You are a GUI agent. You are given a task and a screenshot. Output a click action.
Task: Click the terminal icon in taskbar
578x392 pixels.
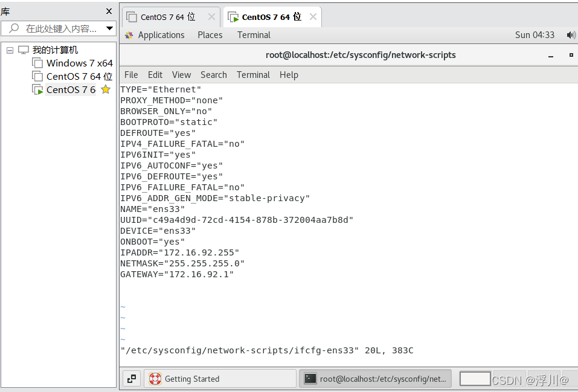point(310,378)
